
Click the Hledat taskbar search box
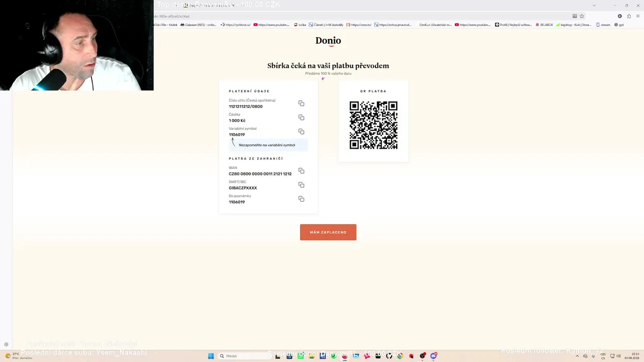245,356
